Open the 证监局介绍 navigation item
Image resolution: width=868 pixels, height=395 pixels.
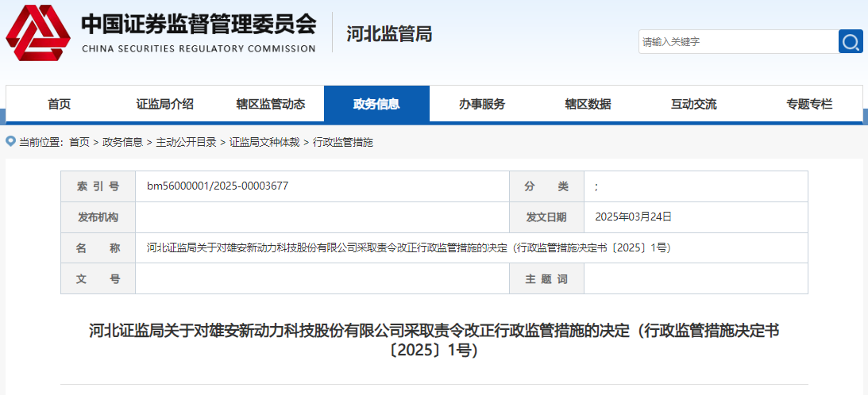point(164,104)
